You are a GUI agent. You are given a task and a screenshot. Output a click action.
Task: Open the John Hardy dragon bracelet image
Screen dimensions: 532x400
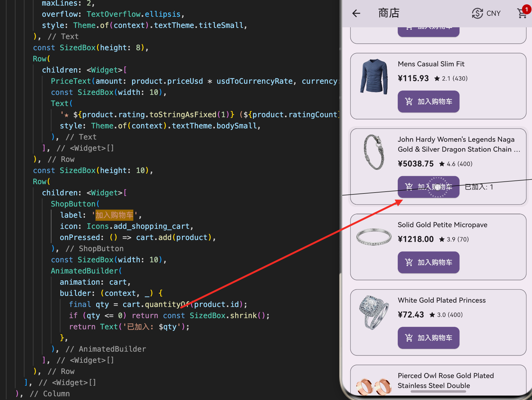tap(374, 152)
